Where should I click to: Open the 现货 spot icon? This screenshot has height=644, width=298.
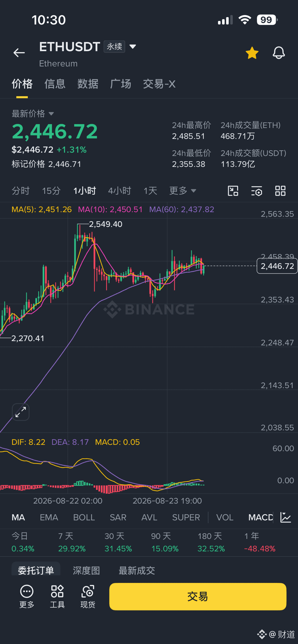pos(88,597)
